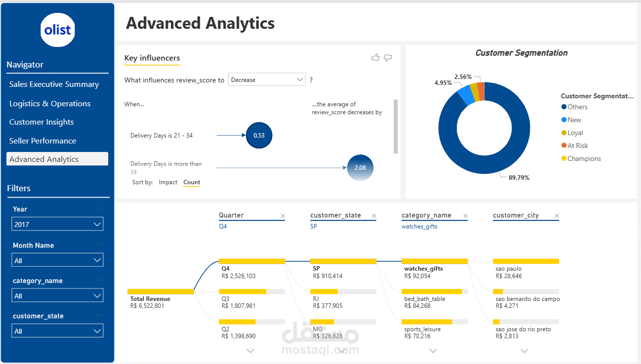This screenshot has width=641, height=364.
Task: Click the thumbs up icon in Key influencers
Action: [375, 58]
